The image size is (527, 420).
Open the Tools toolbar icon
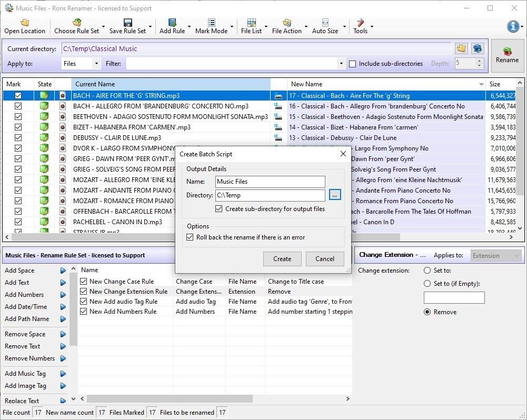pyautogui.click(x=360, y=23)
